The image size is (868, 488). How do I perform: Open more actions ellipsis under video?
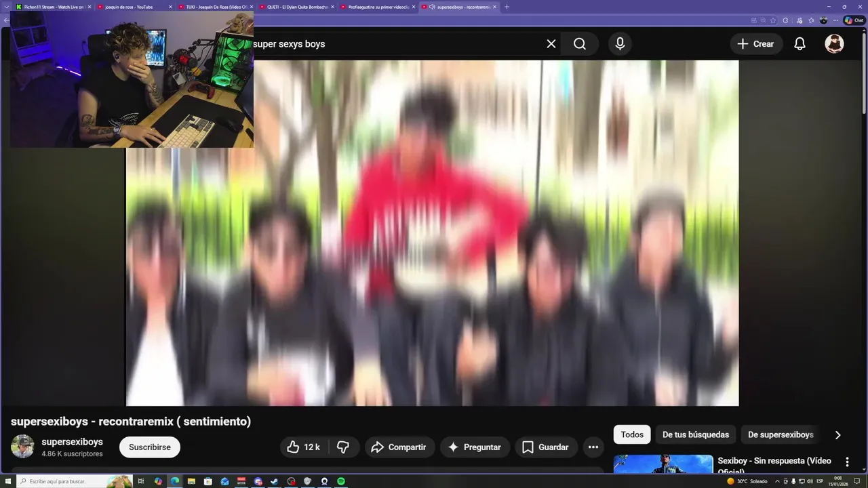[593, 447]
